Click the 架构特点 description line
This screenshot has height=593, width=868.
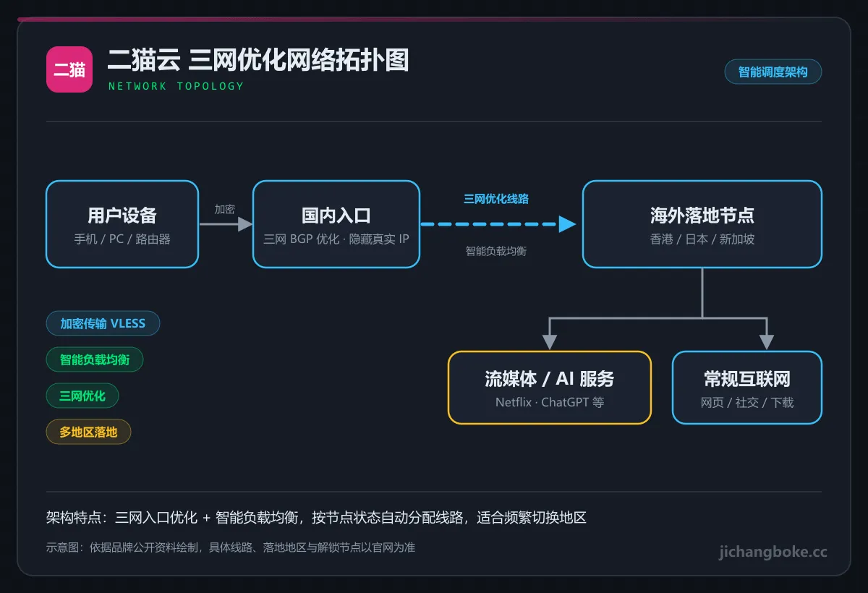[316, 518]
